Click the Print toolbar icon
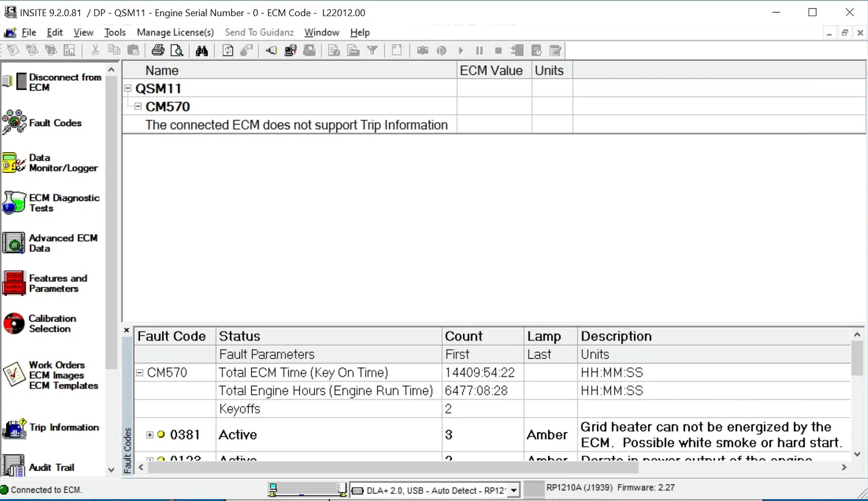This screenshot has width=868, height=501. pyautogui.click(x=158, y=50)
